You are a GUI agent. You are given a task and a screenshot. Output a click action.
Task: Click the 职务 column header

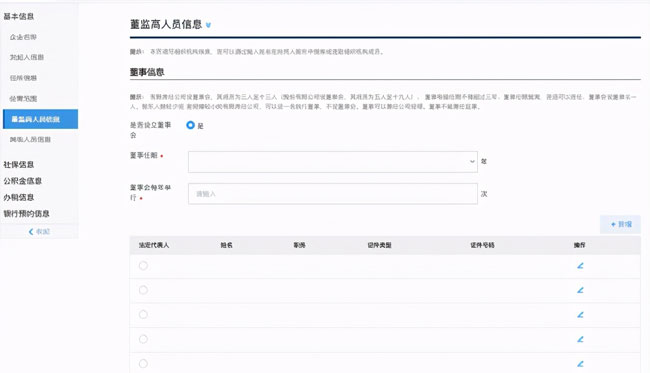tap(299, 245)
